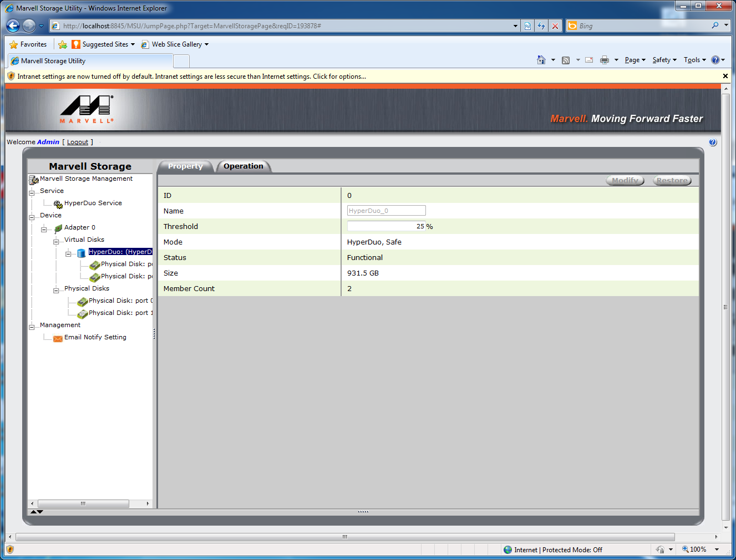Screen dimensions: 736x560
Task: Select the Marvell Storage Utility browser tab
Action: 91,61
